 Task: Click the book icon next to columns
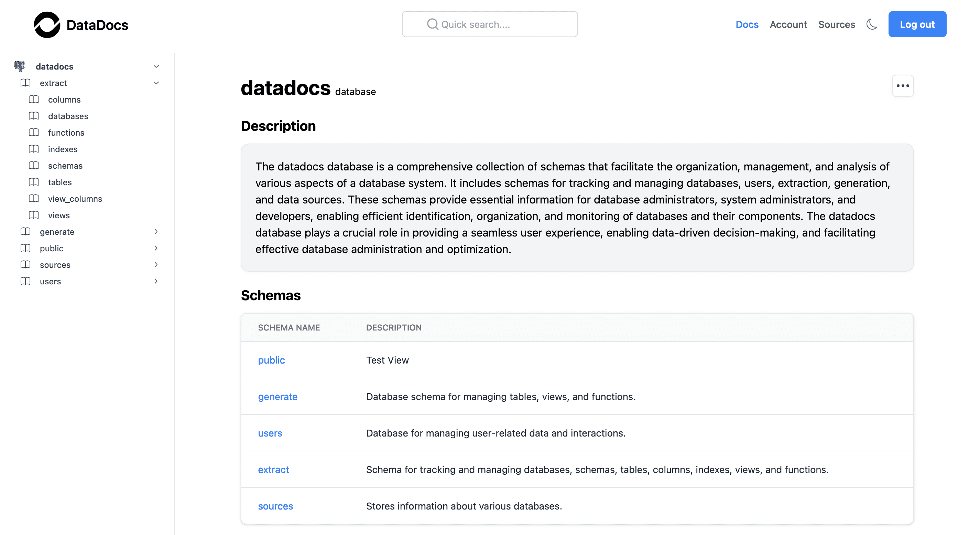(34, 99)
